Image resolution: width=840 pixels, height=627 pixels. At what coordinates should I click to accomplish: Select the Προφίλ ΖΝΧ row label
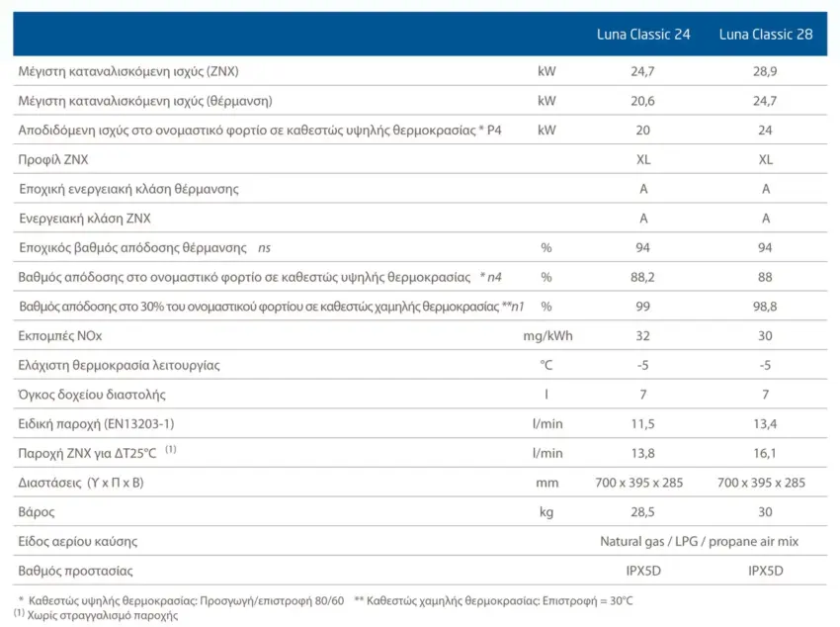pos(53,159)
